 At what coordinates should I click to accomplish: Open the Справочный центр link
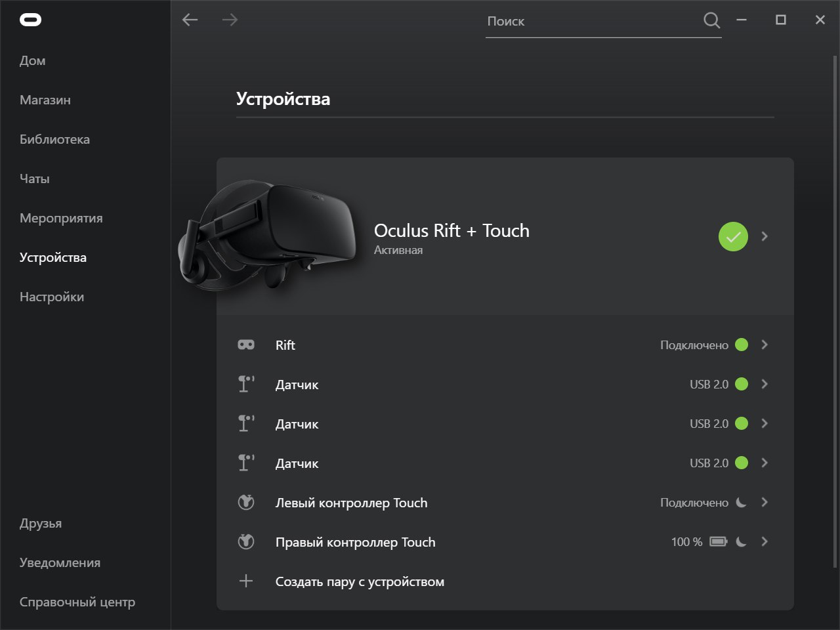(x=77, y=602)
